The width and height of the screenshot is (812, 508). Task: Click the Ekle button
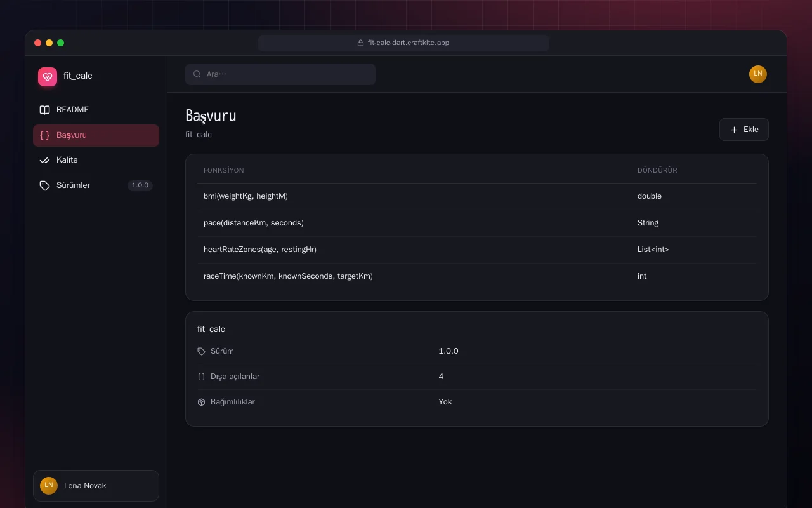[744, 130]
